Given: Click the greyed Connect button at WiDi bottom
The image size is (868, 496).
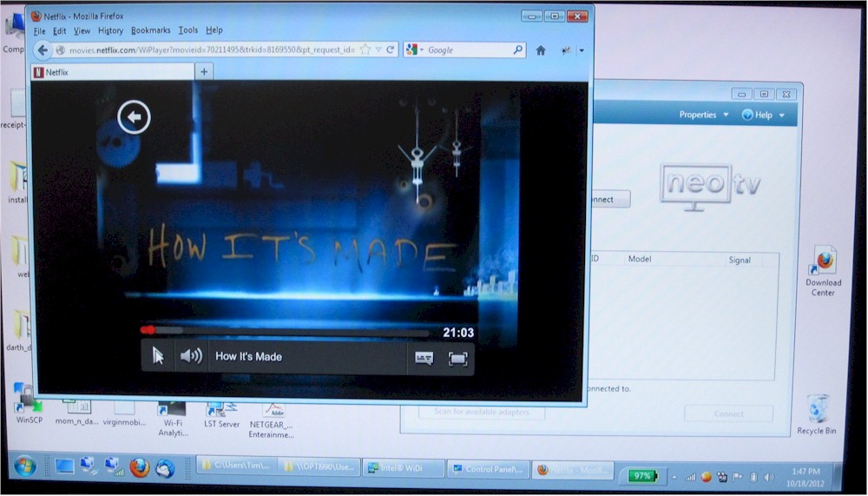Looking at the screenshot, I should [728, 413].
